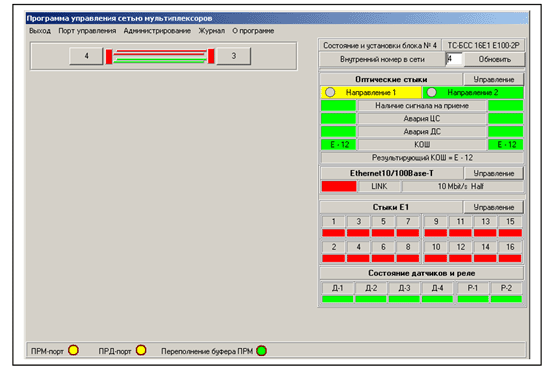Click the right Наличие сигнала indicator
Viewport: 560px width, 378px height.
505,106
